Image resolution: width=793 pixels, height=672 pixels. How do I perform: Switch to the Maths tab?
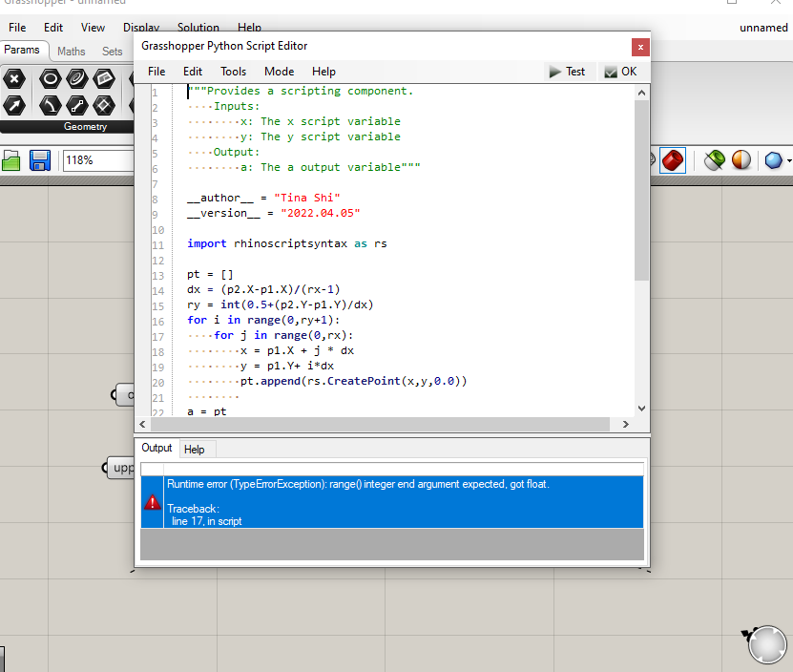pos(72,52)
